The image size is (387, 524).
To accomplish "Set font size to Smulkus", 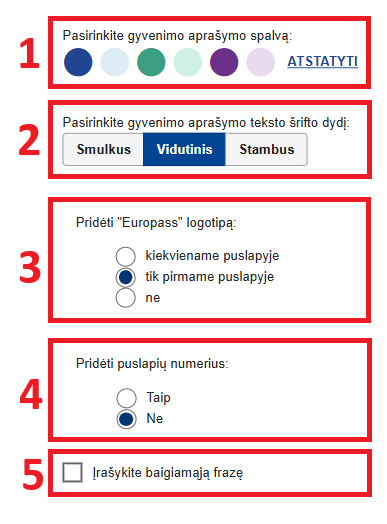I will point(103,149).
